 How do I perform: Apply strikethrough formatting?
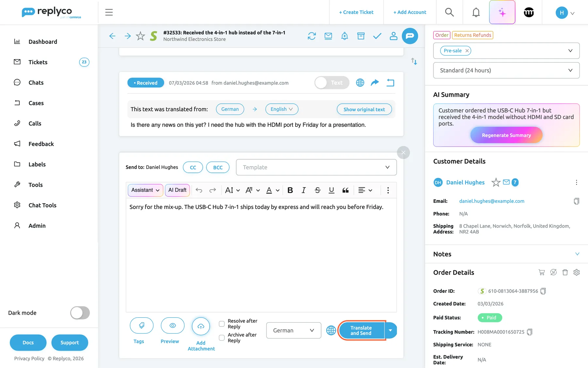click(318, 190)
